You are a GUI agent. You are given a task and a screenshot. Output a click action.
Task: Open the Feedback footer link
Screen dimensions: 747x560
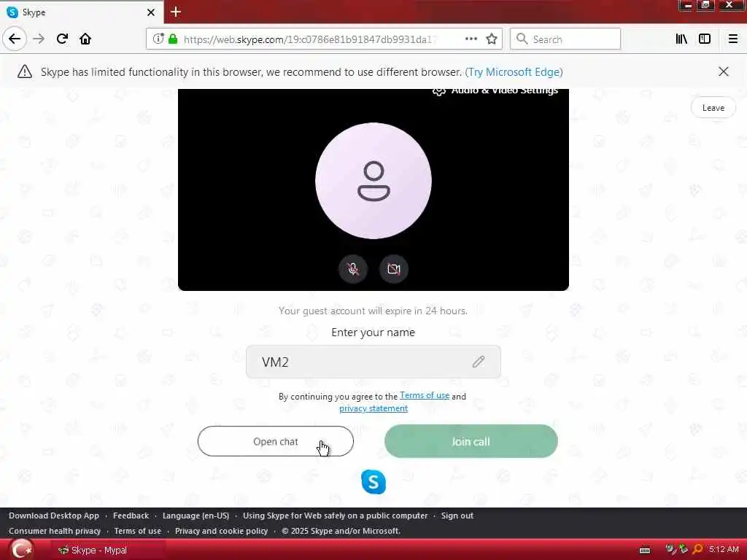[131, 516]
